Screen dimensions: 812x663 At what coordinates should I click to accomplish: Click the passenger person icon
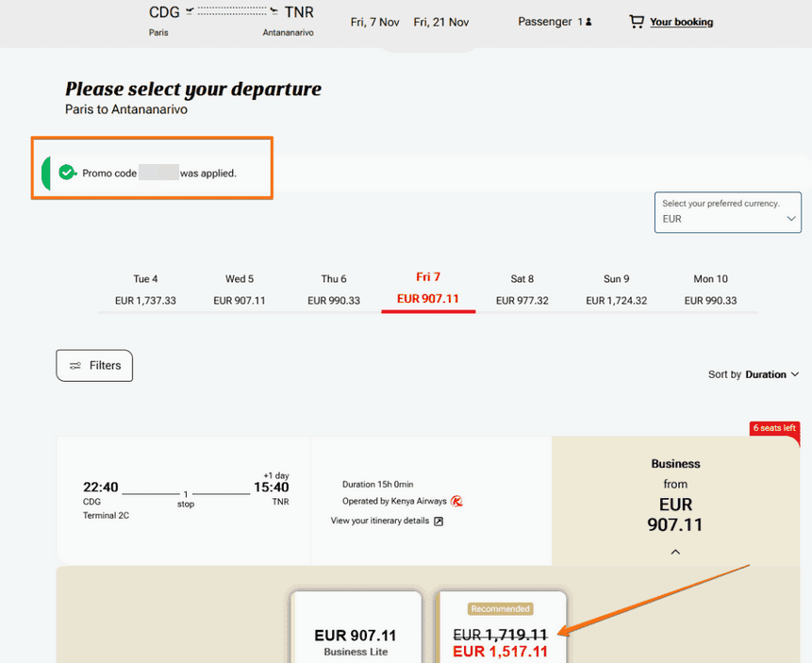pos(589,22)
